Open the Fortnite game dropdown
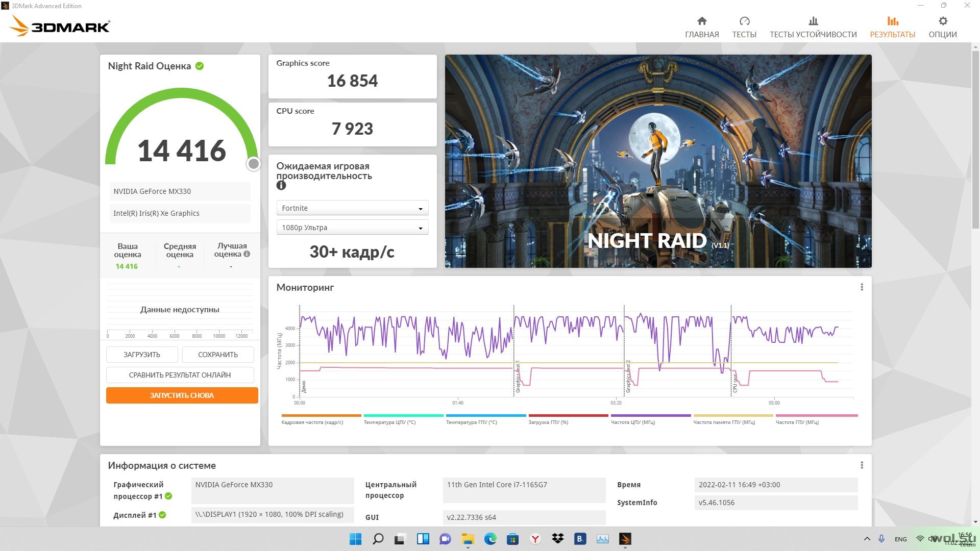980x551 pixels. [352, 208]
